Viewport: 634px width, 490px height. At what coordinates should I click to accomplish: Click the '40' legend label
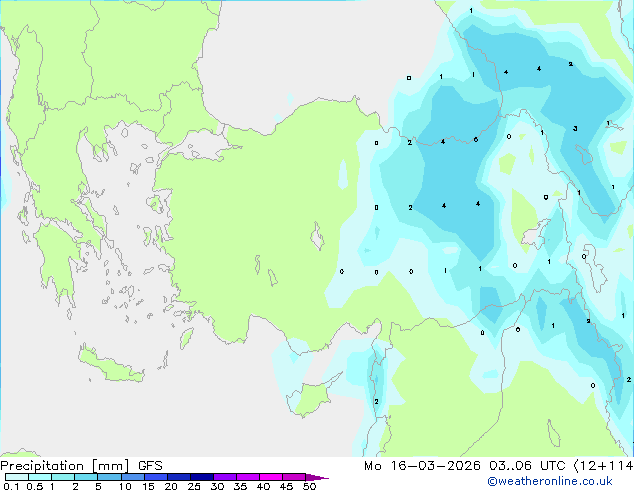coord(263,486)
